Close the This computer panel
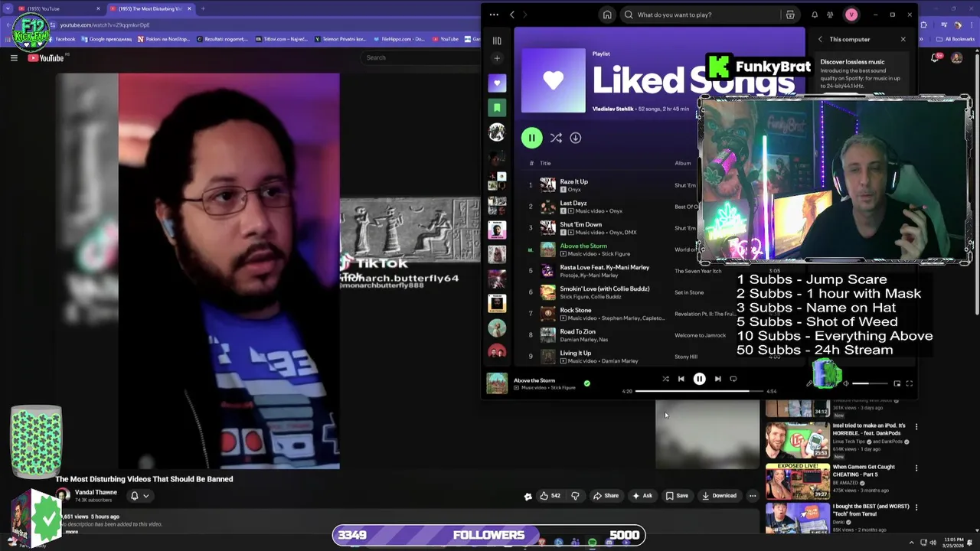This screenshot has width=980, height=551. [903, 39]
